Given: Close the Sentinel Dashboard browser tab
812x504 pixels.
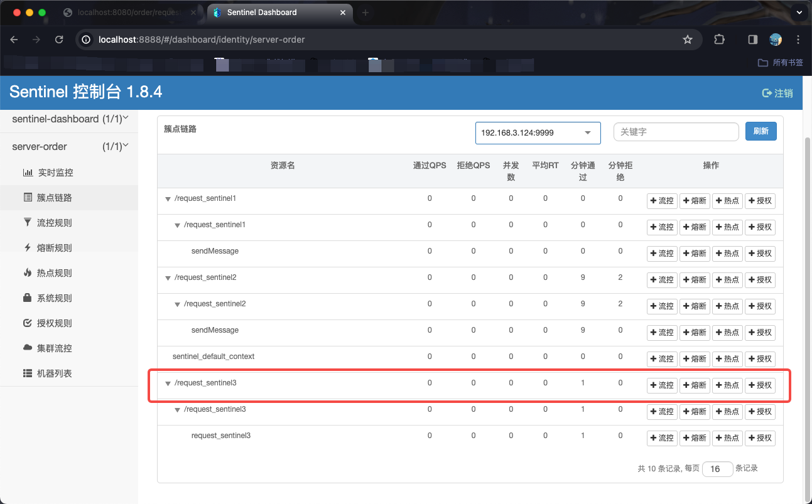Looking at the screenshot, I should (x=342, y=13).
